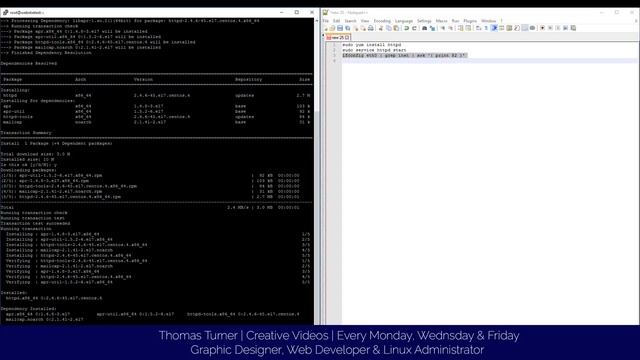This screenshot has width=640, height=360.
Task: Click the Save Recorded Macro icon
Action: click(x=573, y=28)
